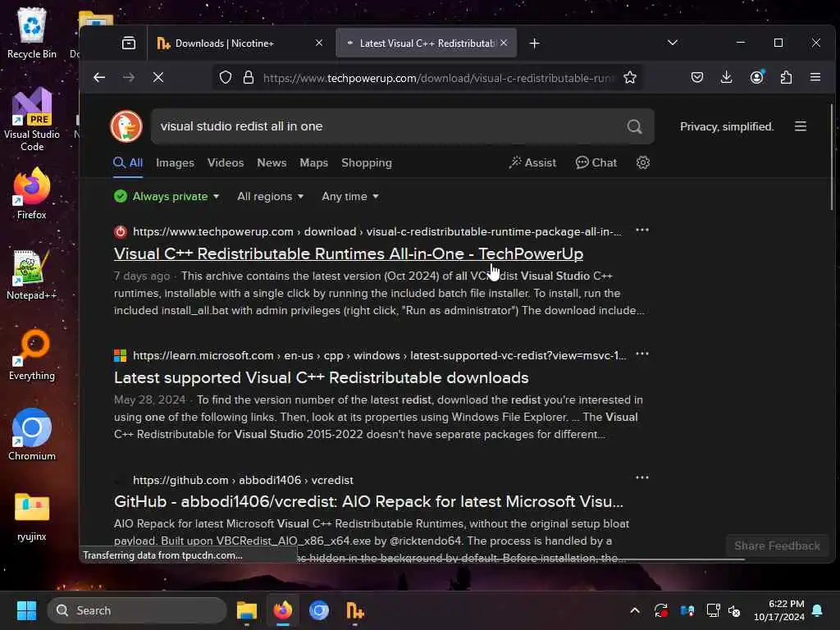This screenshot has width=840, height=630.
Task: Select ryujinx folder on desktop
Action: (x=32, y=517)
